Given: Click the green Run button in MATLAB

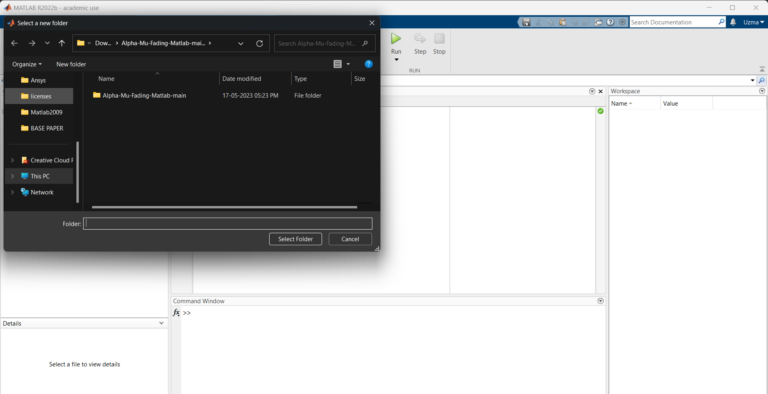Looking at the screenshot, I should [396, 38].
